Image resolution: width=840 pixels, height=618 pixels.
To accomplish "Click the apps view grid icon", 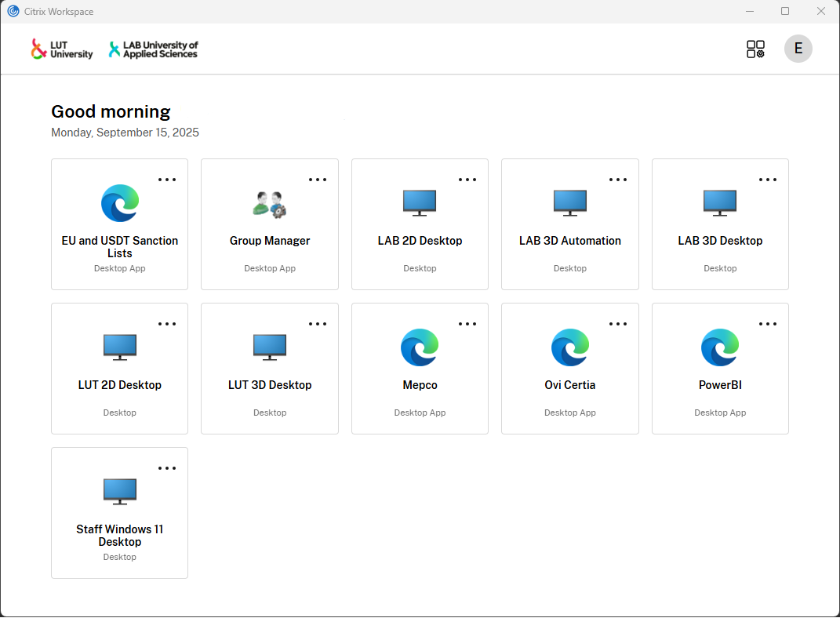I will (x=755, y=49).
